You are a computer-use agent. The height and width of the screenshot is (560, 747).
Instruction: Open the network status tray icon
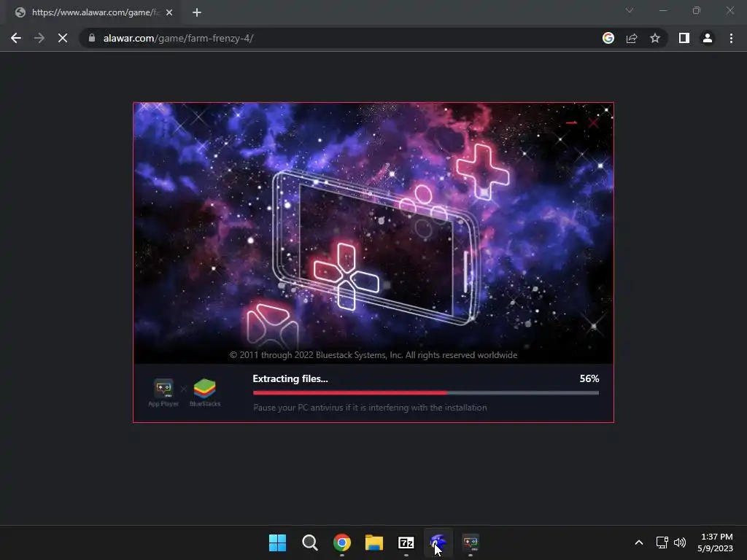point(662,542)
